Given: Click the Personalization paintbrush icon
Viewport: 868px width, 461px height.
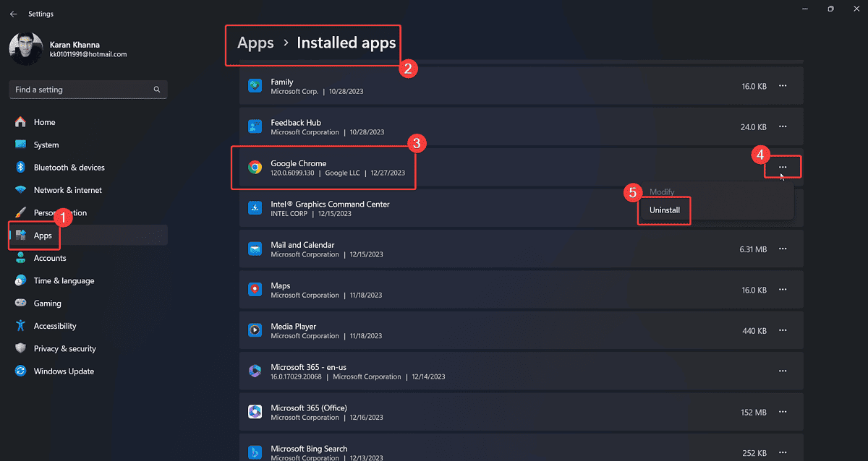Looking at the screenshot, I should pos(20,212).
